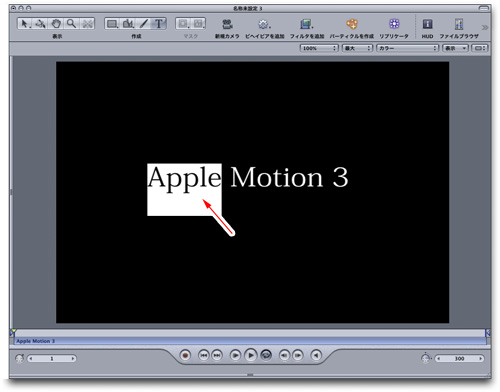Toggle audio mute speaker button

pyautogui.click(x=316, y=355)
